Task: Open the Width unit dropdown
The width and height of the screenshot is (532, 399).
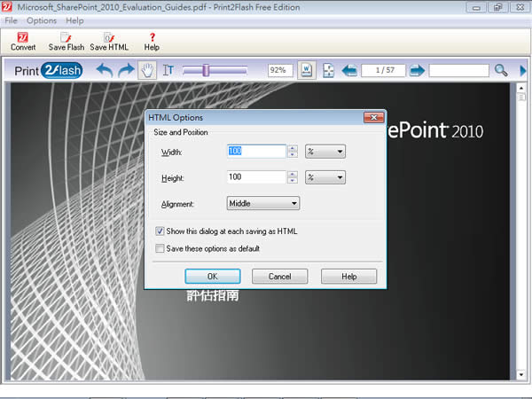Action: (325, 152)
